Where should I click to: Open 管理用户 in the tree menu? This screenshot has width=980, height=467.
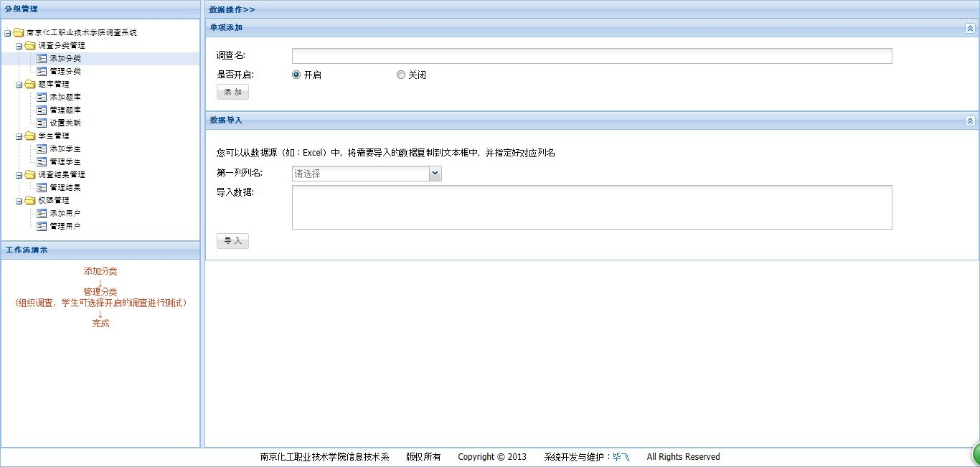(x=65, y=226)
